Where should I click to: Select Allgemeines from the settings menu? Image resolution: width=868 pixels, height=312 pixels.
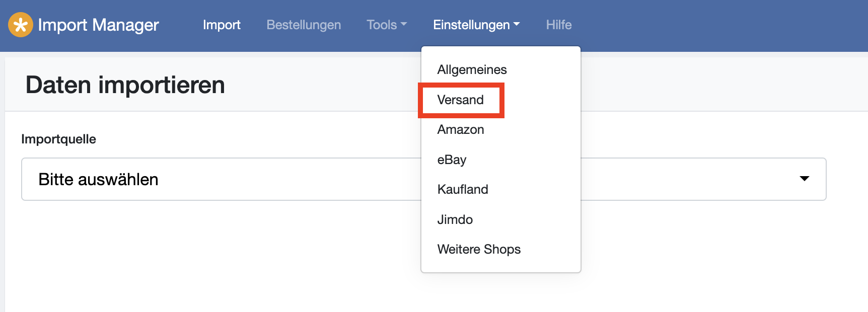point(472,69)
